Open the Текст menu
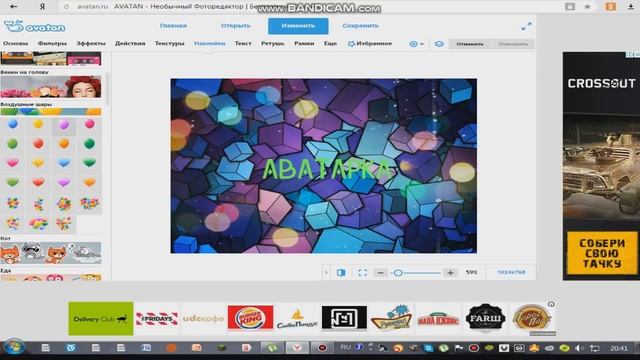This screenshot has width=640, height=360. point(243,43)
